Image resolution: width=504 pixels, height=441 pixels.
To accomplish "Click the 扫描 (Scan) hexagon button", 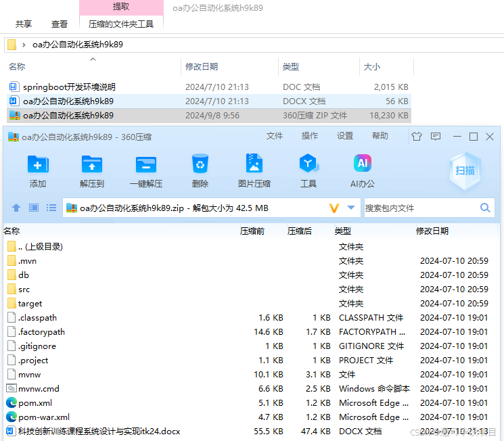I will click(x=465, y=170).
